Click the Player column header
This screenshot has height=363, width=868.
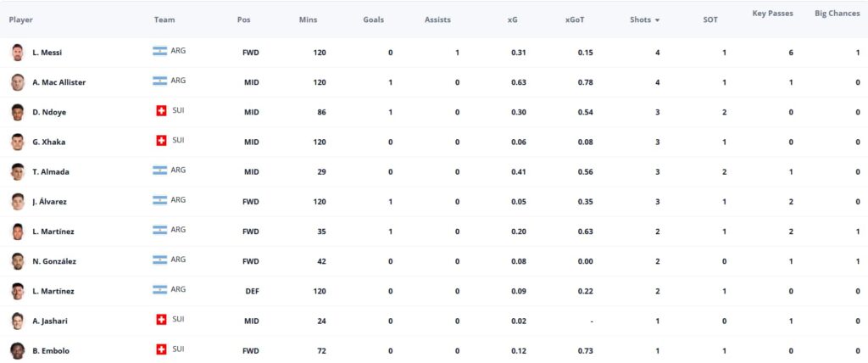21,20
